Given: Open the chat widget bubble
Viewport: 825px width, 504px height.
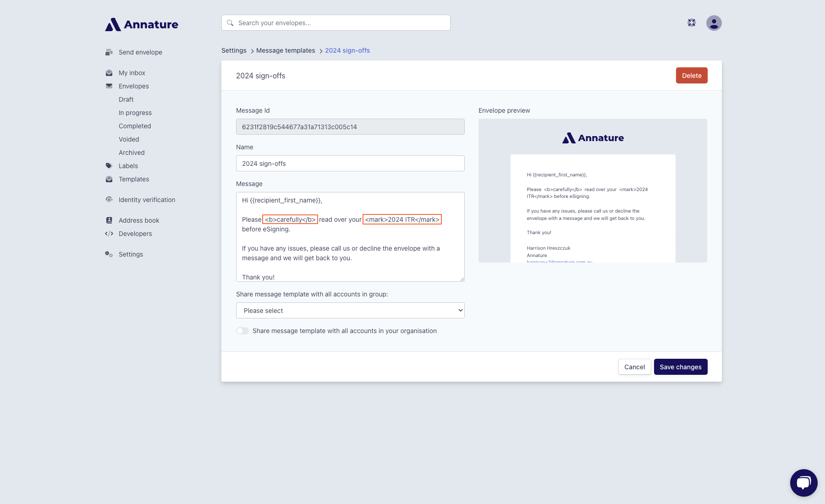Looking at the screenshot, I should (803, 482).
